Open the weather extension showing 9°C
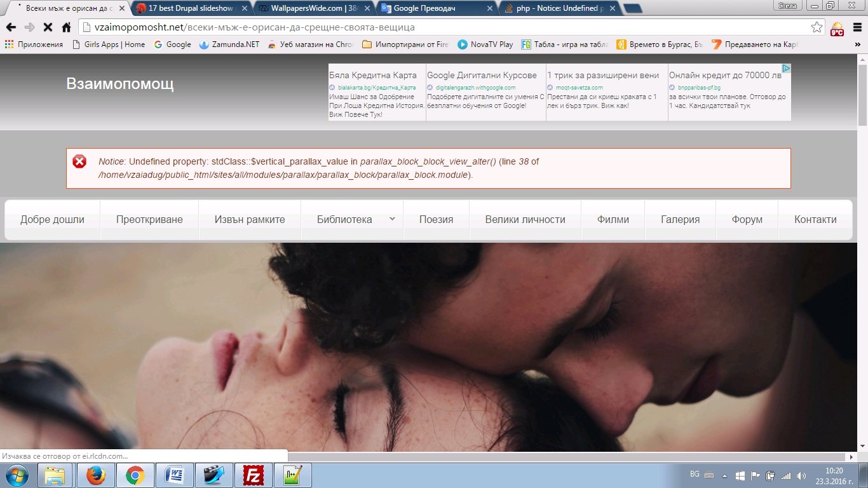Screen dimensions: 868x488 click(837, 28)
